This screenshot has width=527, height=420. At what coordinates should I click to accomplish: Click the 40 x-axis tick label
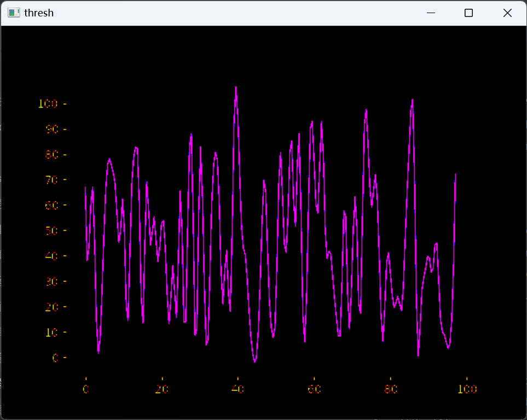click(238, 389)
